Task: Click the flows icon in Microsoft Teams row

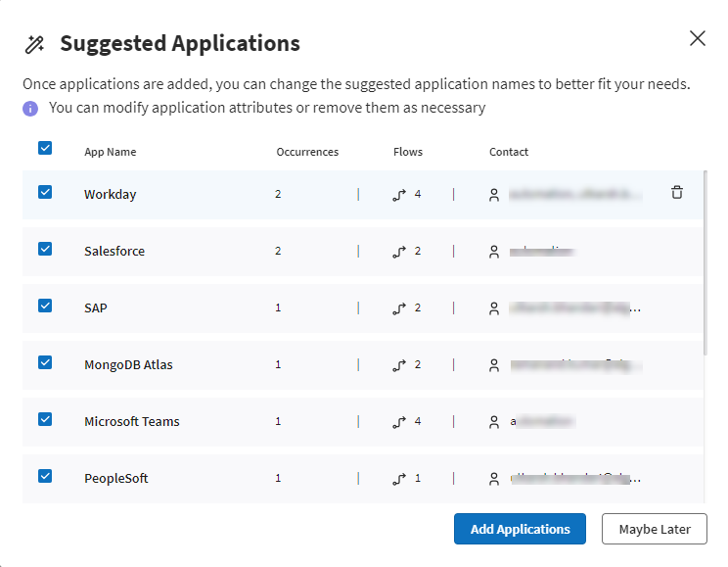Action: click(399, 422)
